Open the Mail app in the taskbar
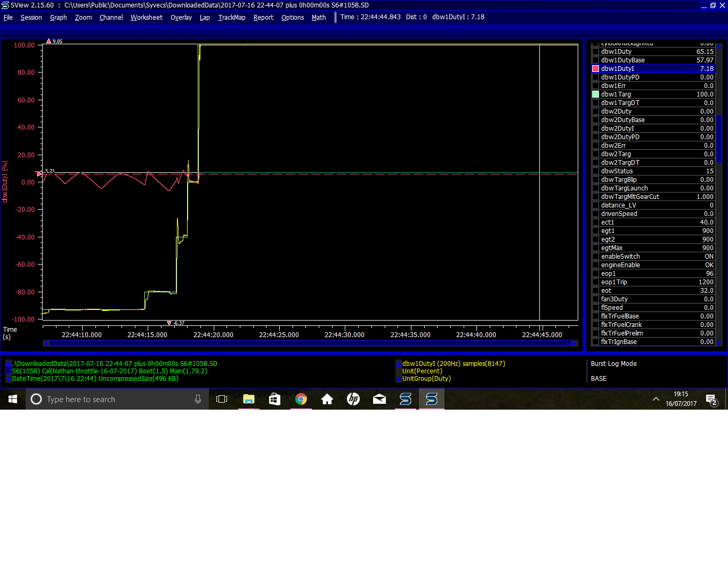 point(379,399)
